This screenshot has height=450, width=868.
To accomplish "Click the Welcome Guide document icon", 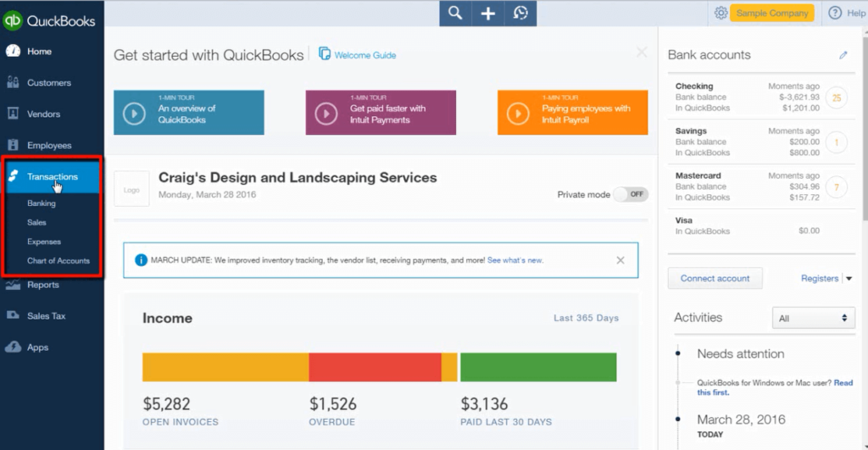I will 325,53.
